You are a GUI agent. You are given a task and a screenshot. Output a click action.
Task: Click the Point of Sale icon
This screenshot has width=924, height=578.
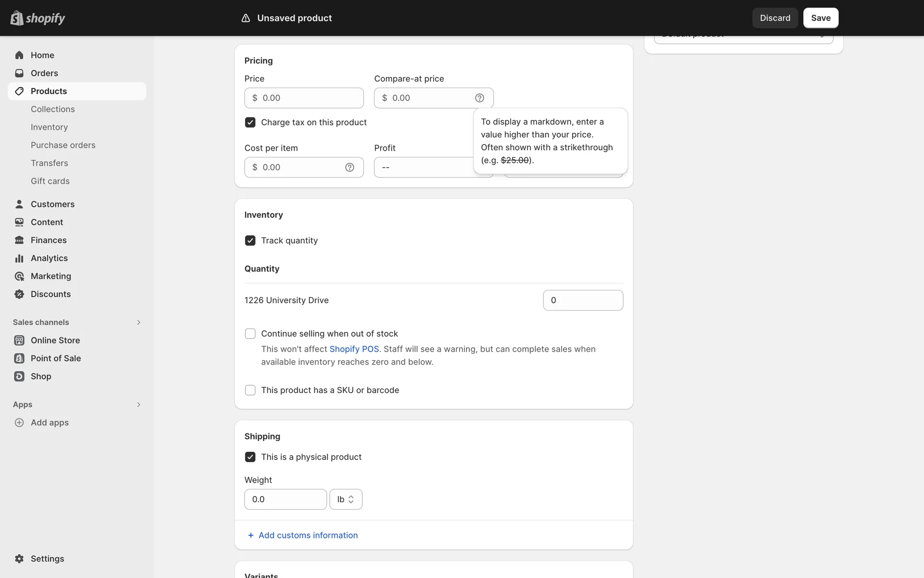click(19, 358)
